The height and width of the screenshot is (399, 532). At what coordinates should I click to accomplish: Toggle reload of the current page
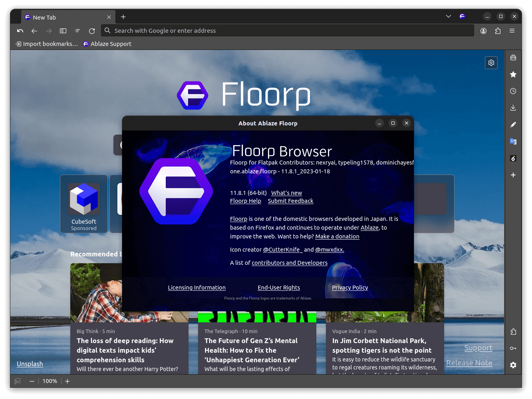pyautogui.click(x=92, y=31)
